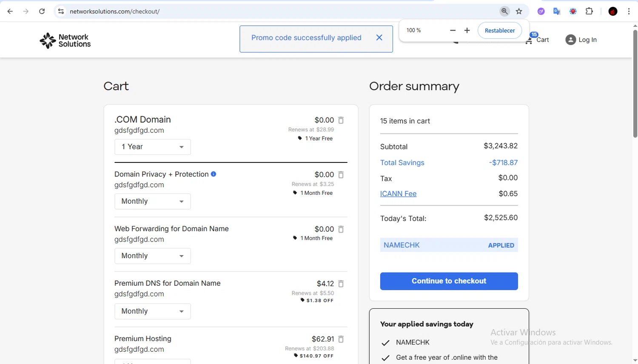This screenshot has height=364, width=638.
Task: Delete the .COM Domain item from cart
Action: (x=341, y=120)
